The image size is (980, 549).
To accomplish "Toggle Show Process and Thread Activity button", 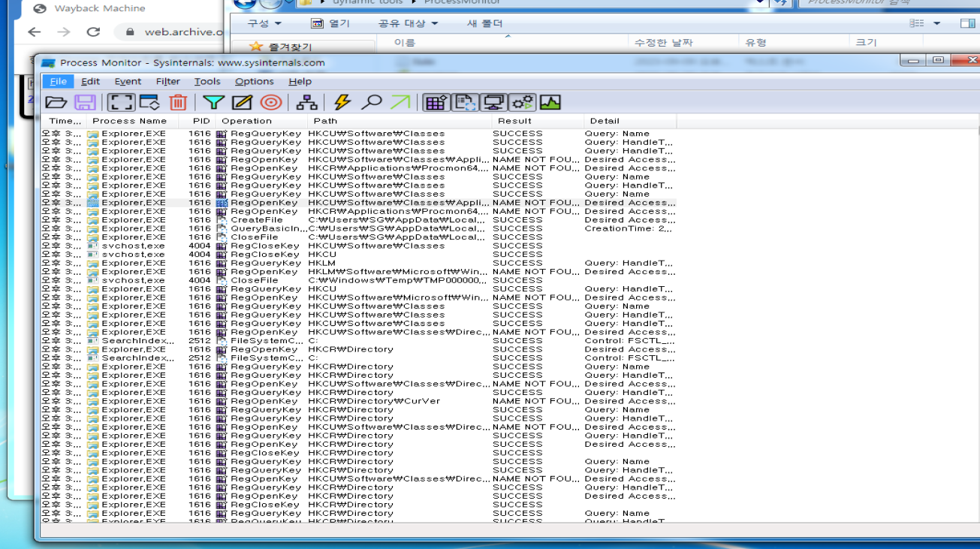I will pyautogui.click(x=522, y=102).
